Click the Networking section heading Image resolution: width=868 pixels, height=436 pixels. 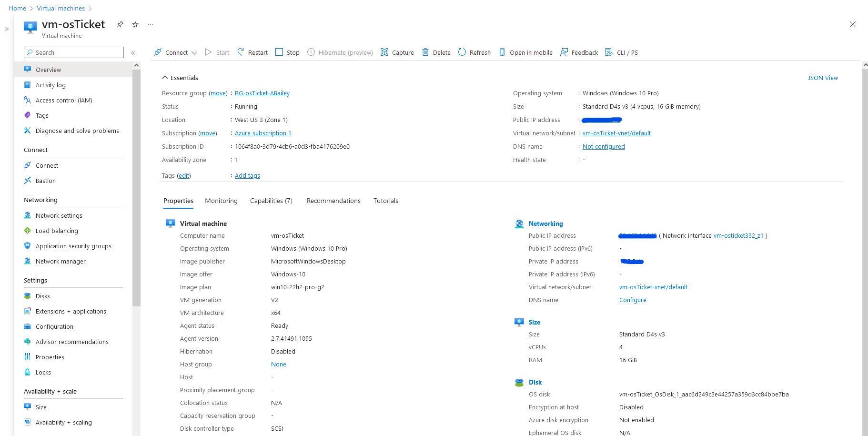(x=545, y=223)
